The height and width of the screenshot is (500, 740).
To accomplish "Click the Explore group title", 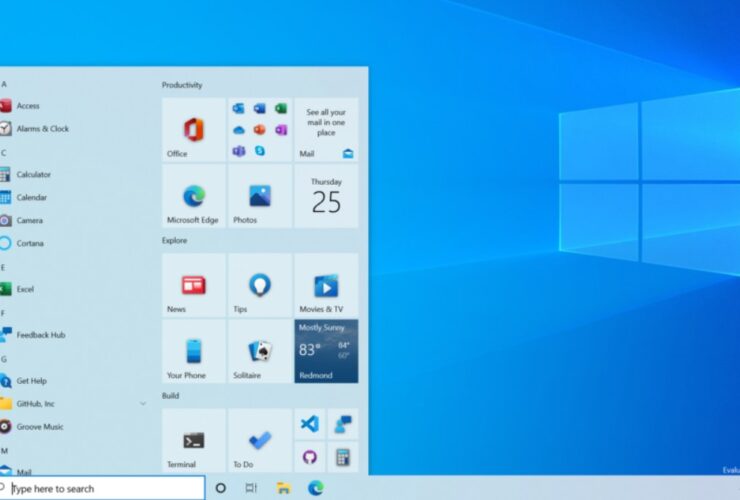I will [x=175, y=240].
